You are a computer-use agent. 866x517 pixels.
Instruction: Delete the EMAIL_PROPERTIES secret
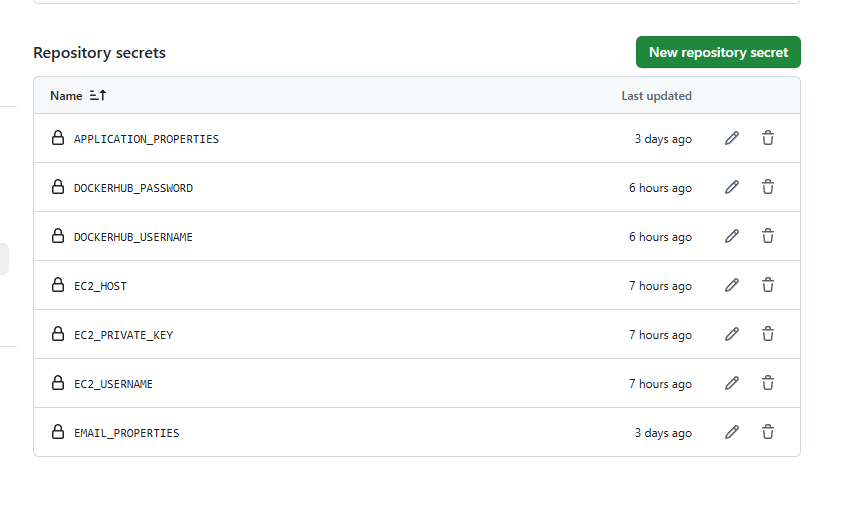pos(768,432)
